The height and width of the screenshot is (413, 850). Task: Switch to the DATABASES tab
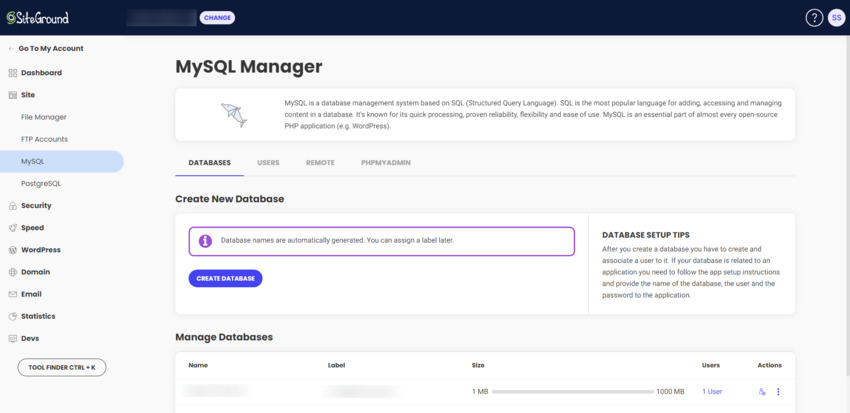pos(209,163)
